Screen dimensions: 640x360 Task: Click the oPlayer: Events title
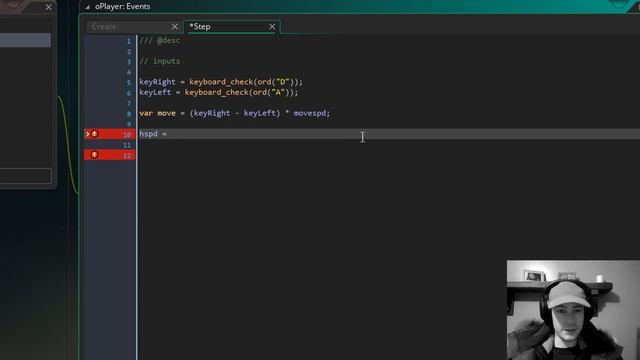click(122, 7)
